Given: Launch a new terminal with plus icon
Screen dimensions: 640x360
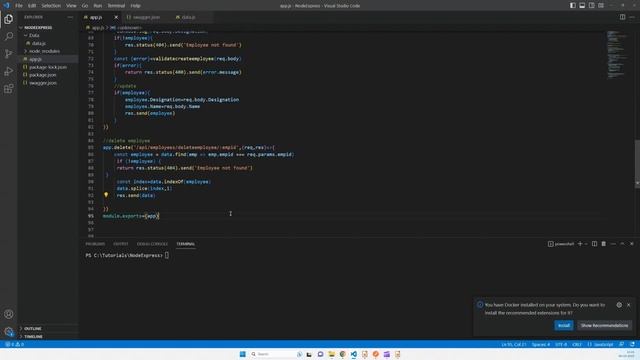Looking at the screenshot, I should [580, 244].
